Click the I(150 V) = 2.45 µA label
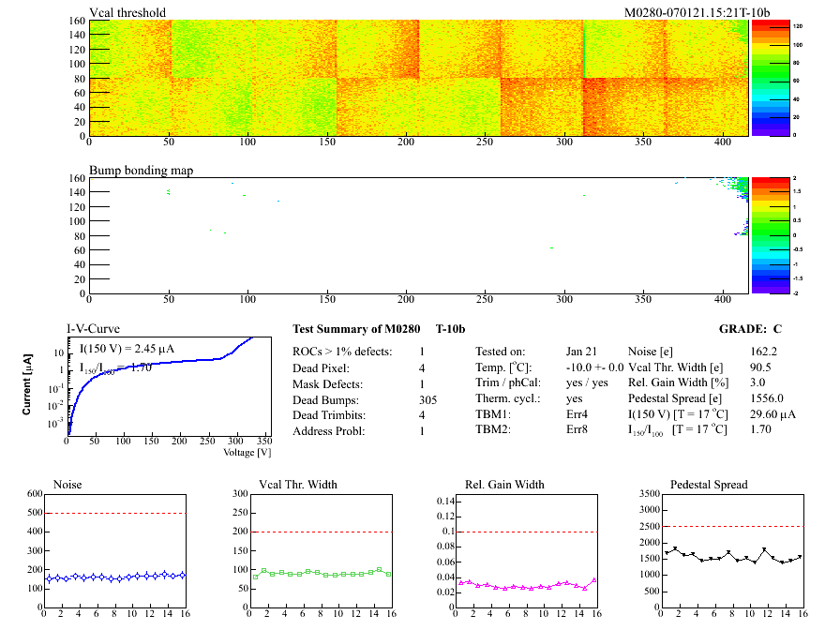 (127, 349)
